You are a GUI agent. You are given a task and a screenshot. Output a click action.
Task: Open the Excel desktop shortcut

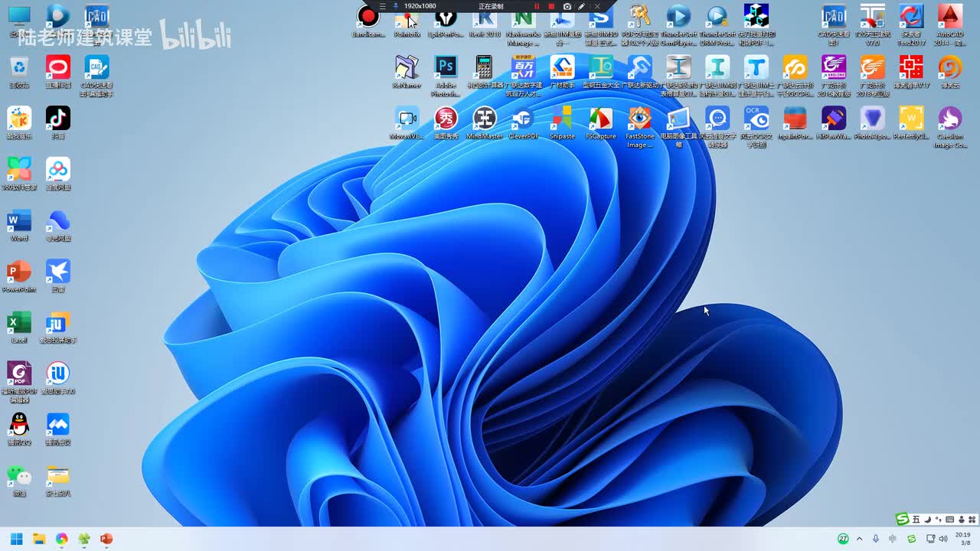19,323
